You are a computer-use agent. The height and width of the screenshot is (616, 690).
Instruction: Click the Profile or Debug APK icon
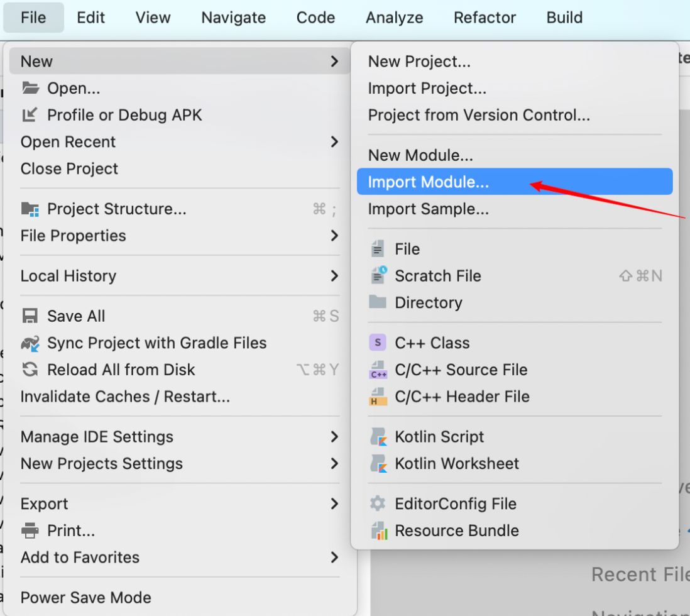(30, 115)
